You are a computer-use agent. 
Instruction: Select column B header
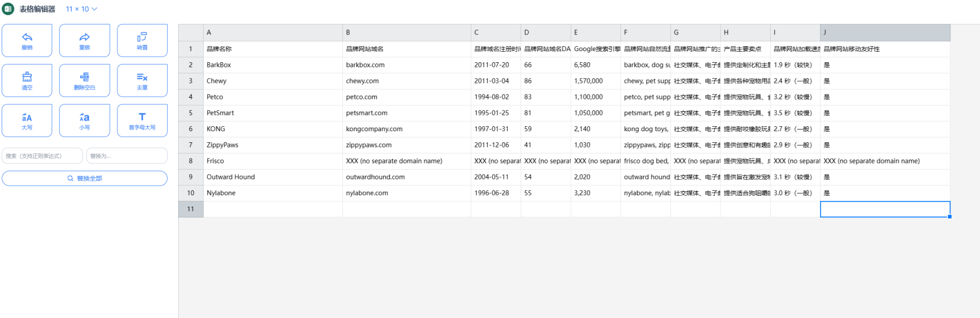point(406,32)
